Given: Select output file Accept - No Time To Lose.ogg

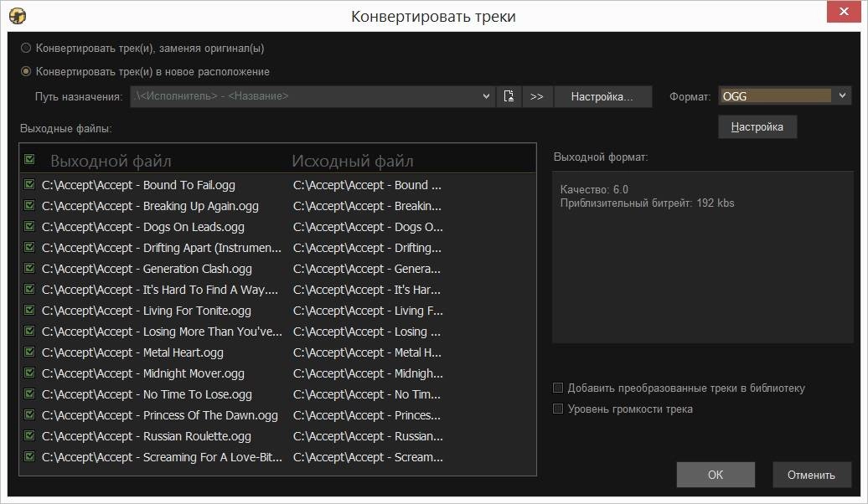Looking at the screenshot, I should click(147, 394).
